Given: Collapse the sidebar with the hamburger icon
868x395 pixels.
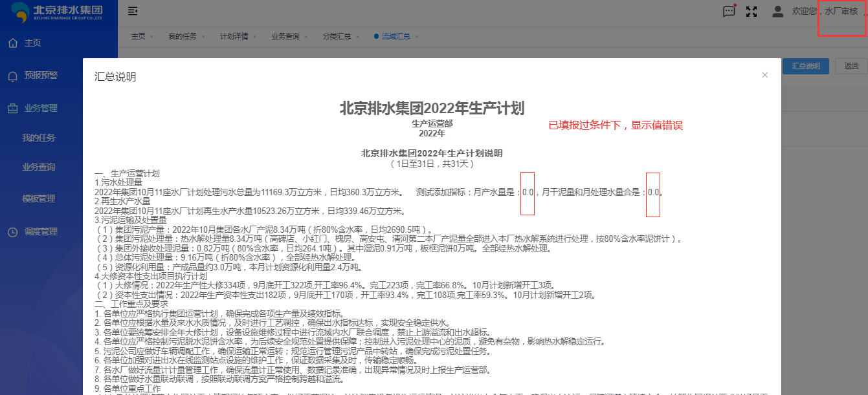Looking at the screenshot, I should 133,11.
